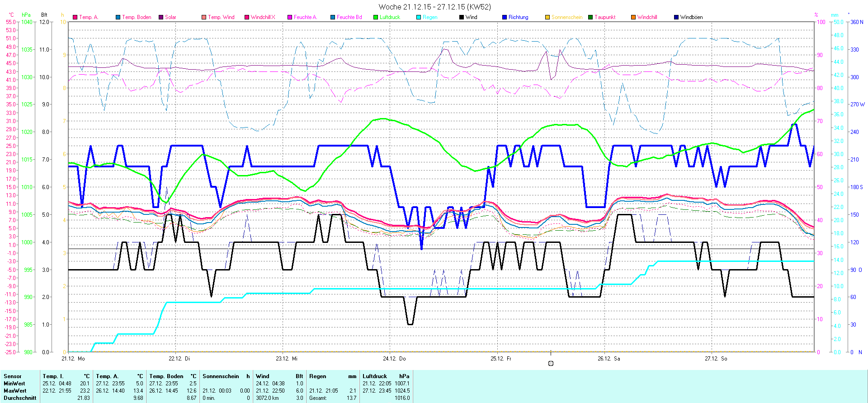Screen dimensions: 868x403
Task: Click the chart title Woche 21.12.15 - 27.12.15
Action: [x=434, y=7]
